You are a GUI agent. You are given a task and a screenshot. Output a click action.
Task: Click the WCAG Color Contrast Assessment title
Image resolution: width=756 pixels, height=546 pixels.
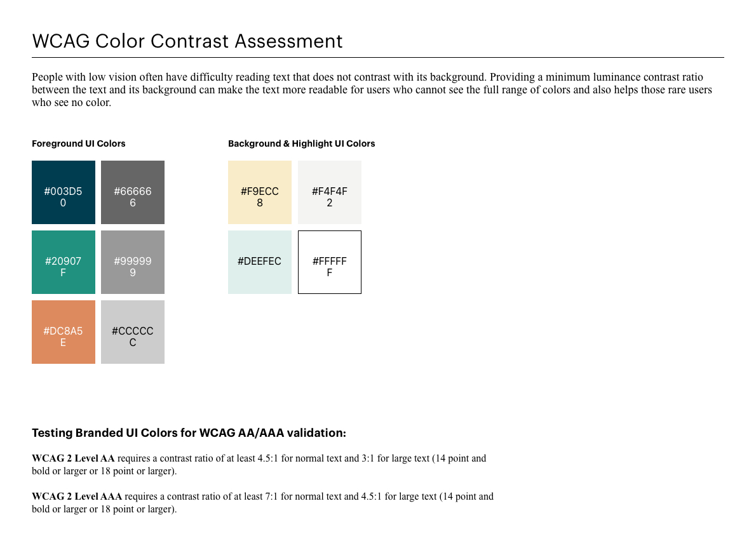click(x=187, y=41)
